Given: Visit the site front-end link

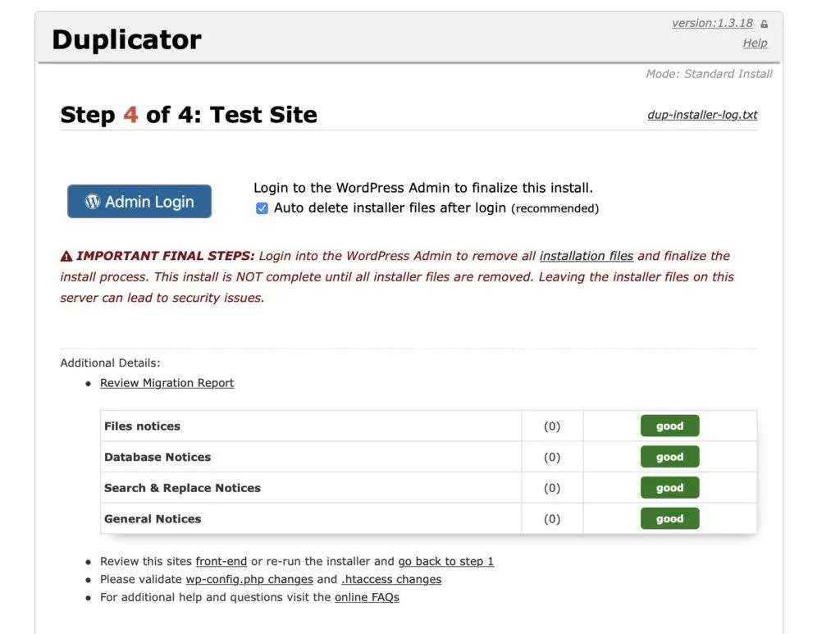Looking at the screenshot, I should tap(221, 562).
